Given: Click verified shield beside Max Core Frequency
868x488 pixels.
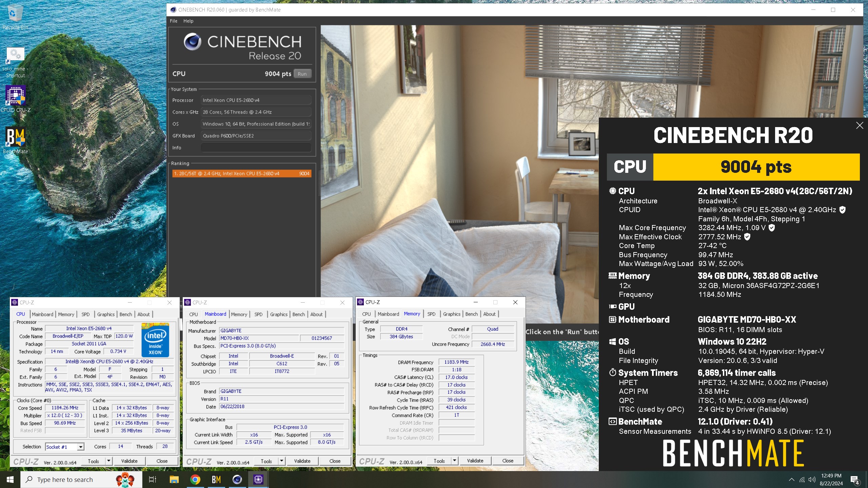Looking at the screenshot, I should pos(772,228).
